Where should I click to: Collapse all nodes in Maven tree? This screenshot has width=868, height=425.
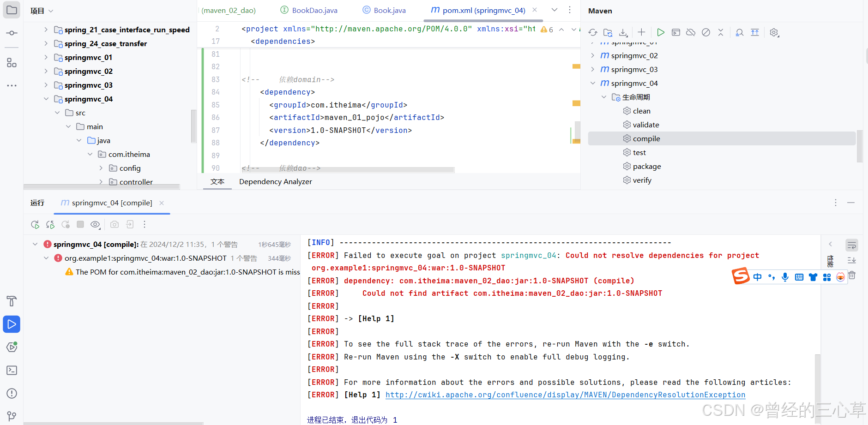click(x=721, y=32)
